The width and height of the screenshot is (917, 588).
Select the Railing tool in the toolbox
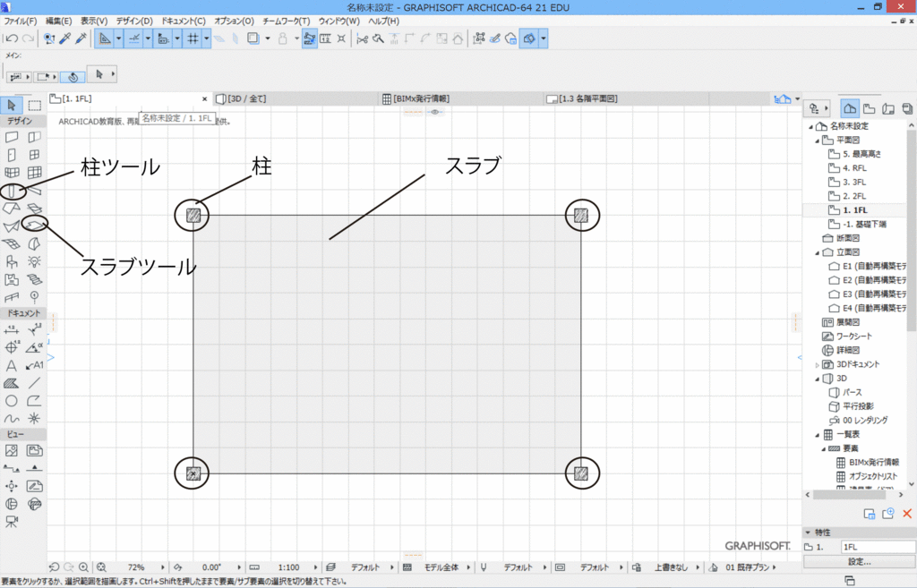point(11,297)
